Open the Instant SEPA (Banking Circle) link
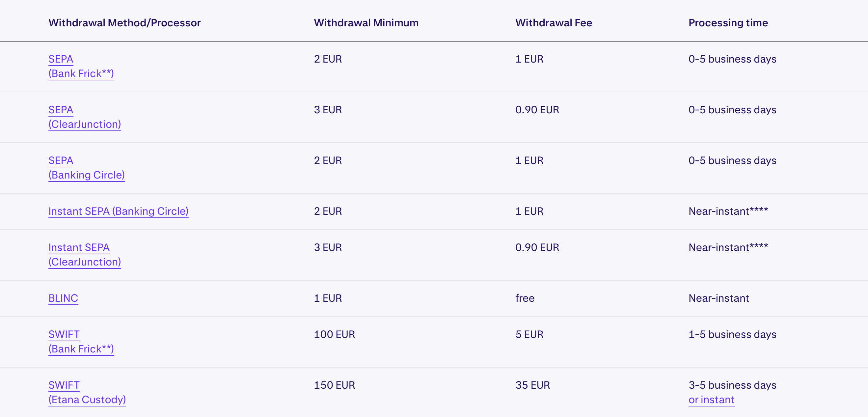Screen dimensions: 868x417 click(119, 211)
